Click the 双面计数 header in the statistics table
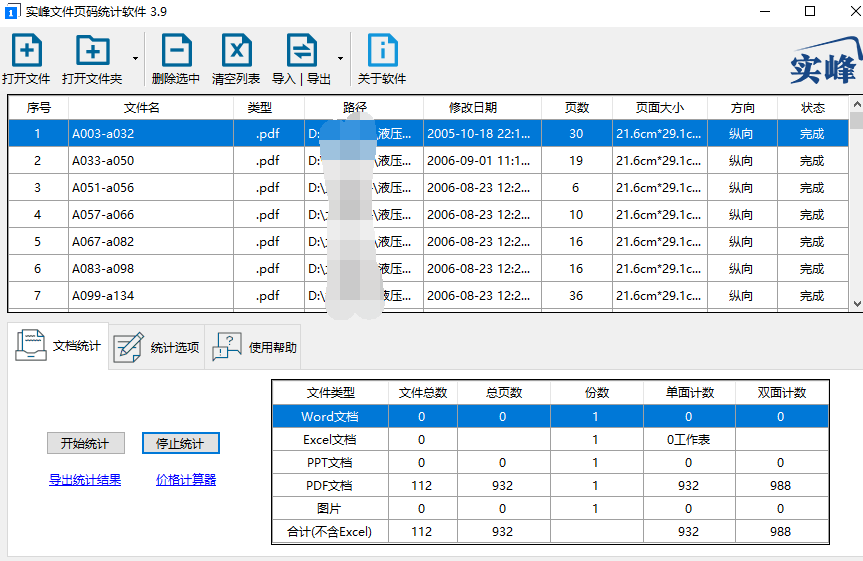The image size is (863, 561). pos(782,393)
